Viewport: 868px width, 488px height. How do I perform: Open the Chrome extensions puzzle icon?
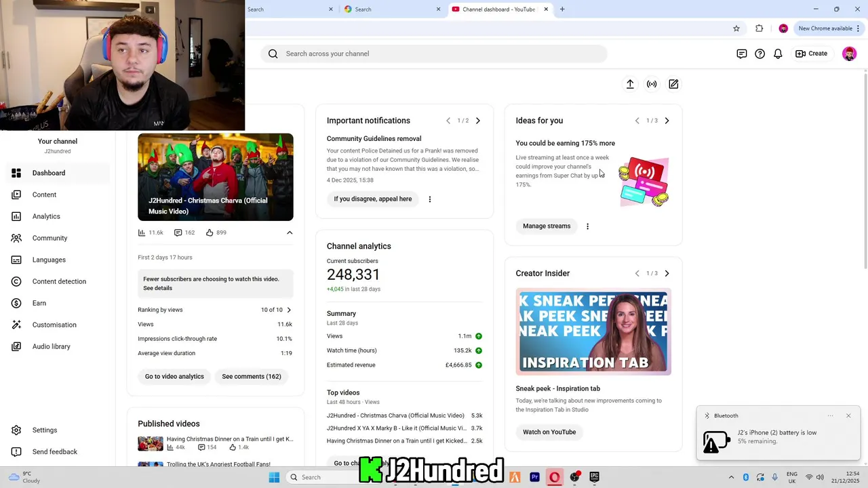click(x=759, y=28)
